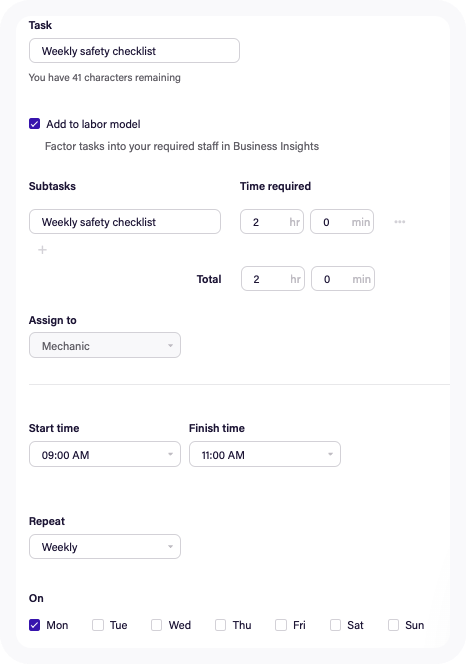Image resolution: width=466 pixels, height=664 pixels.
Task: Tick the Sun day checkbox
Action: [393, 625]
